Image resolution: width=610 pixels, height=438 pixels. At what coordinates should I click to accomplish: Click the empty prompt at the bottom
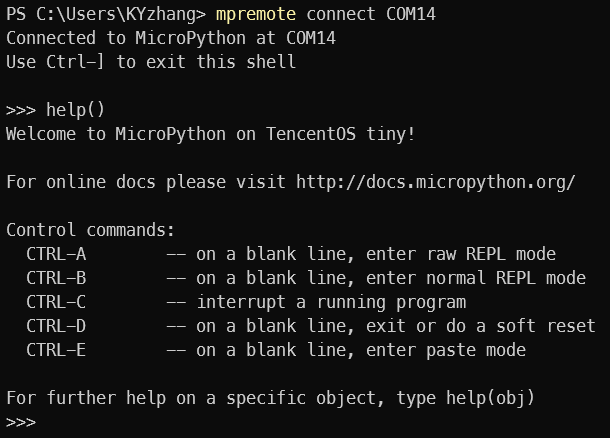(x=21, y=422)
